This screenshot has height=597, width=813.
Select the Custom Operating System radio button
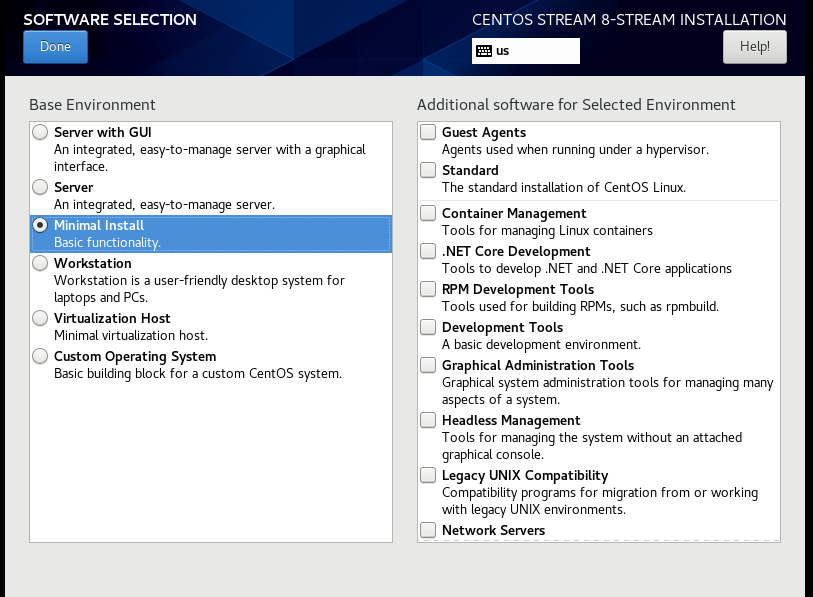40,356
